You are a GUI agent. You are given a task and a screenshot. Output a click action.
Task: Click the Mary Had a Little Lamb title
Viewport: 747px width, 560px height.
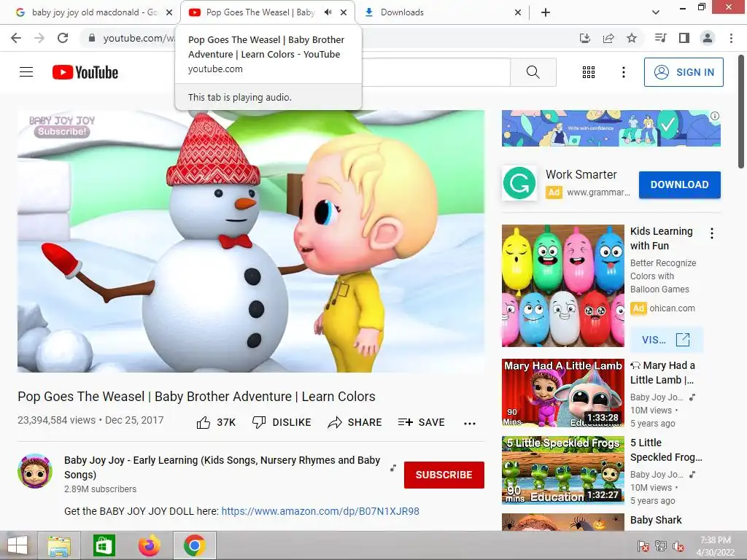(662, 373)
